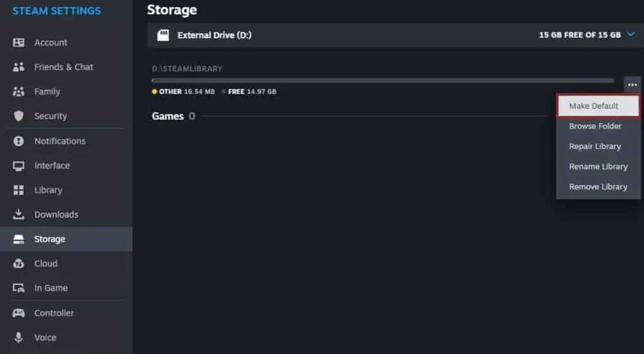The width and height of the screenshot is (644, 354).
Task: Click the storage usage bar
Action: 382,81
